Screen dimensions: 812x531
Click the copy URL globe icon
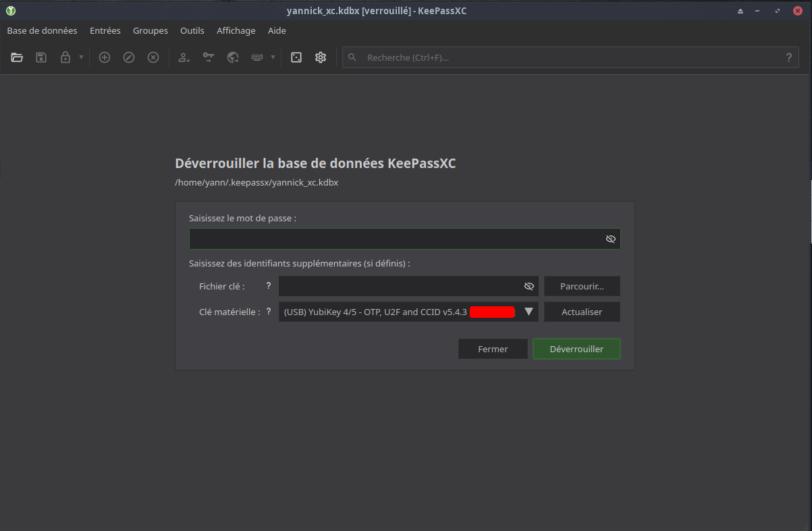[x=233, y=58]
